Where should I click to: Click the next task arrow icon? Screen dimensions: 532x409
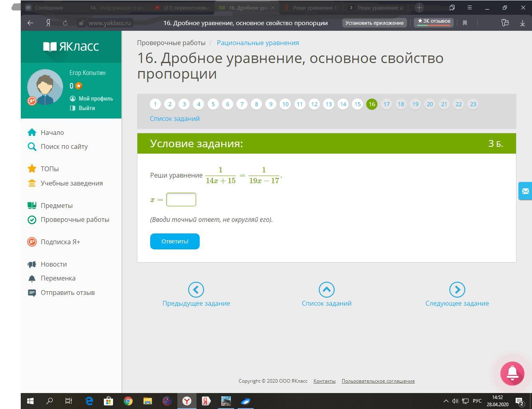pyautogui.click(x=457, y=290)
